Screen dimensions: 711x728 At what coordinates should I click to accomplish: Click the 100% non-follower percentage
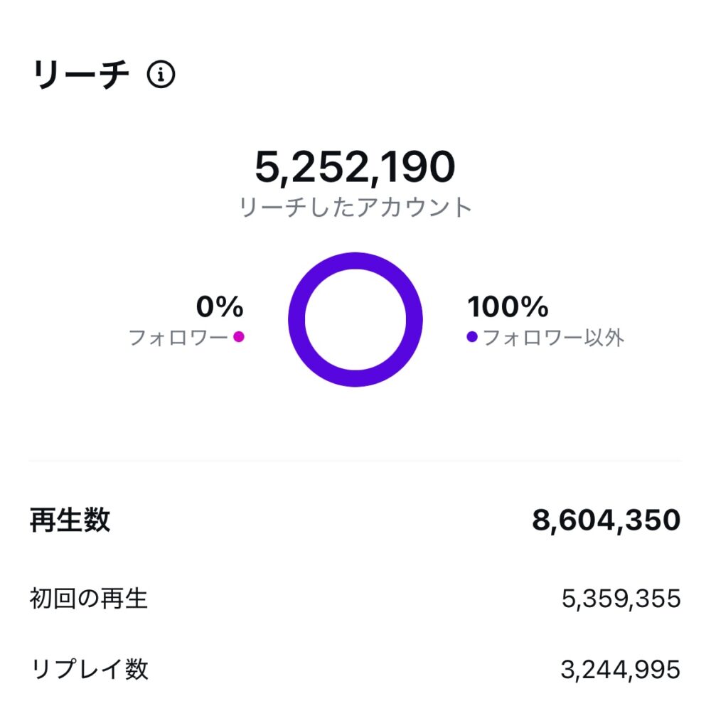pos(508,307)
